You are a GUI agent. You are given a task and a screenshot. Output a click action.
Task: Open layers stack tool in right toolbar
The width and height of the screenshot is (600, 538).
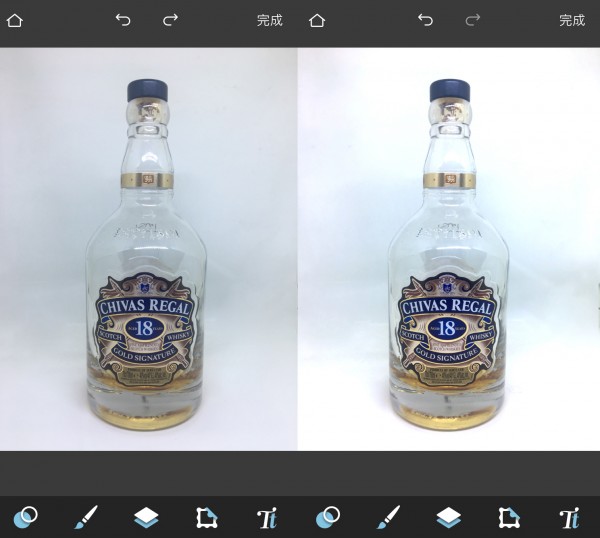pyautogui.click(x=448, y=517)
